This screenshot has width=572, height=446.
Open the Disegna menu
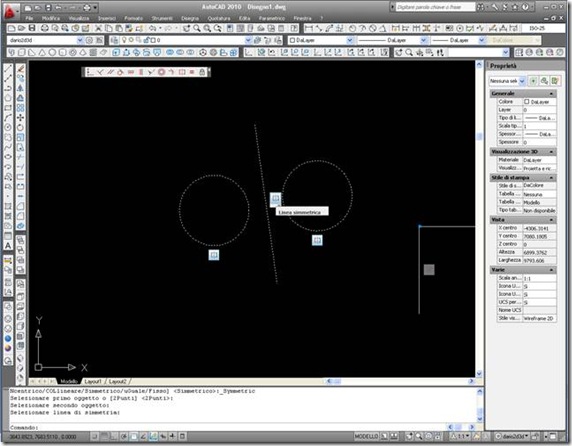tap(190, 18)
